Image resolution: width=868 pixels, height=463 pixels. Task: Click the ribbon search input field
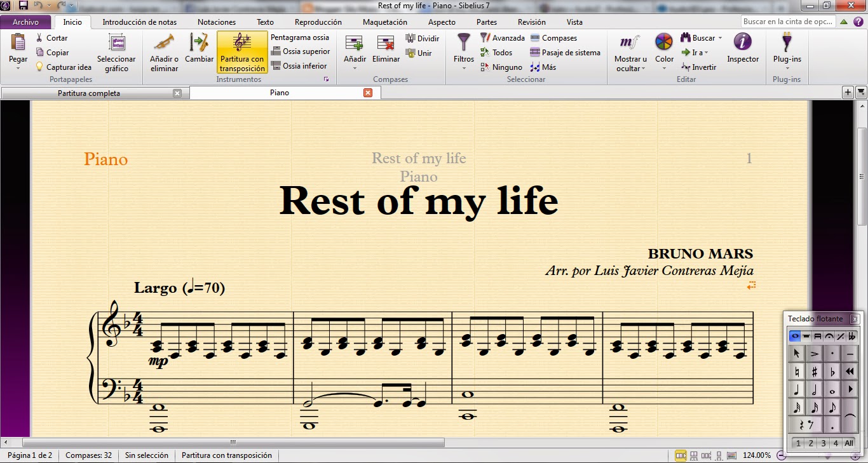(x=788, y=22)
